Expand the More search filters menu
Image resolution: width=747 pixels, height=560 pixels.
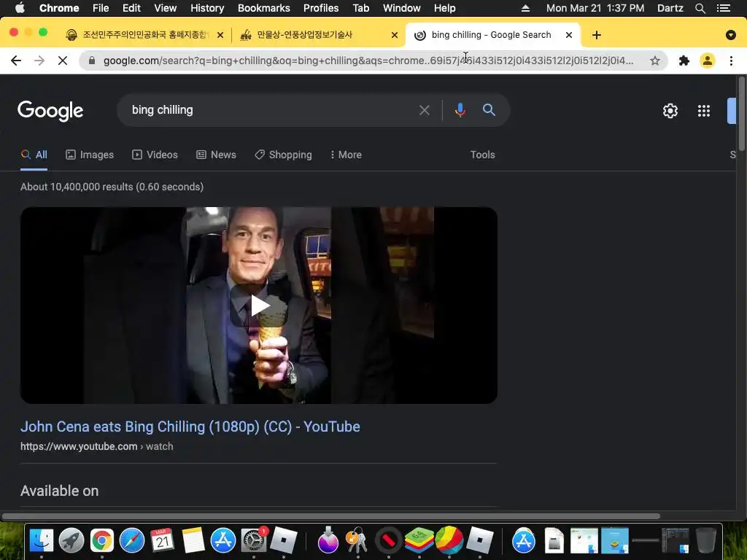346,155
